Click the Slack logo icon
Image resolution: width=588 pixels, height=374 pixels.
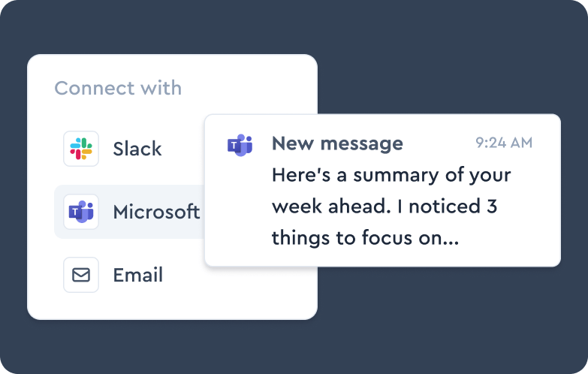[x=81, y=149]
